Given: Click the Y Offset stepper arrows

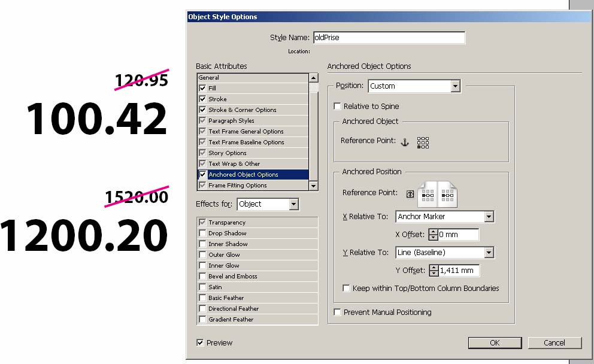Looking at the screenshot, I should click(434, 271).
